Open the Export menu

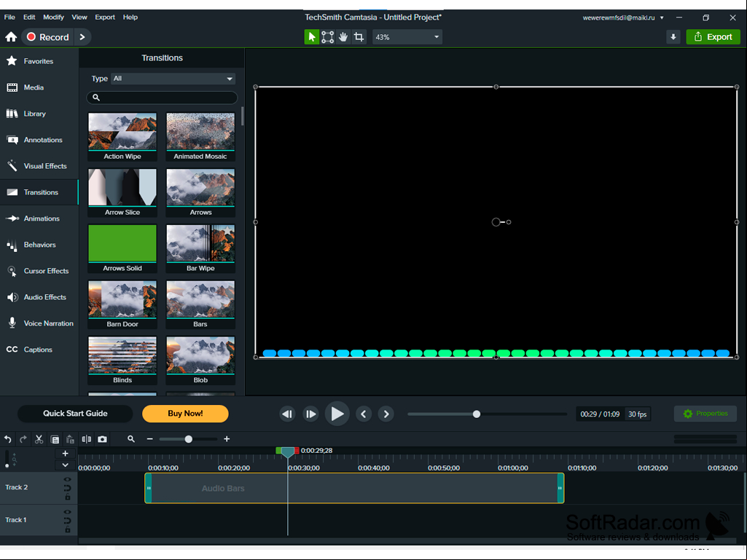[x=105, y=17]
